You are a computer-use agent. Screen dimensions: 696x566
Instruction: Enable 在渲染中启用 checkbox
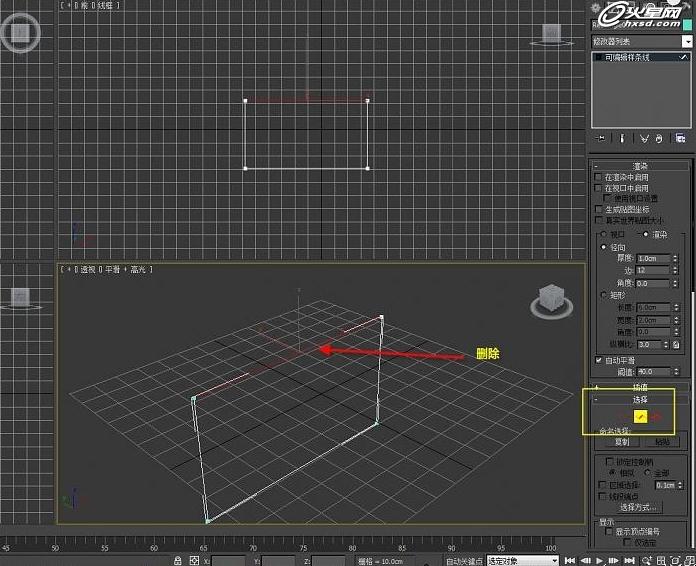[x=598, y=177]
